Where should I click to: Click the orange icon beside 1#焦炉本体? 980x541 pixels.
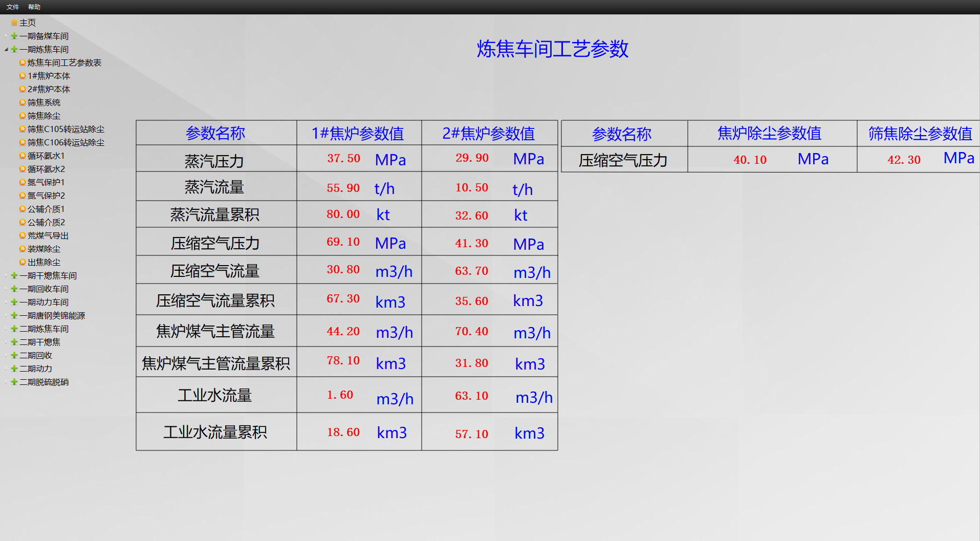tap(23, 76)
